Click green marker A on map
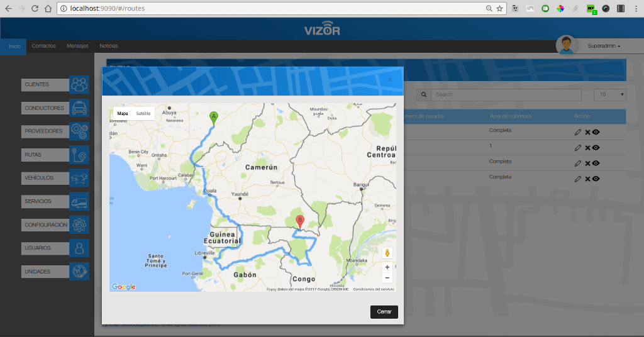This screenshot has width=644, height=337. 214,118
